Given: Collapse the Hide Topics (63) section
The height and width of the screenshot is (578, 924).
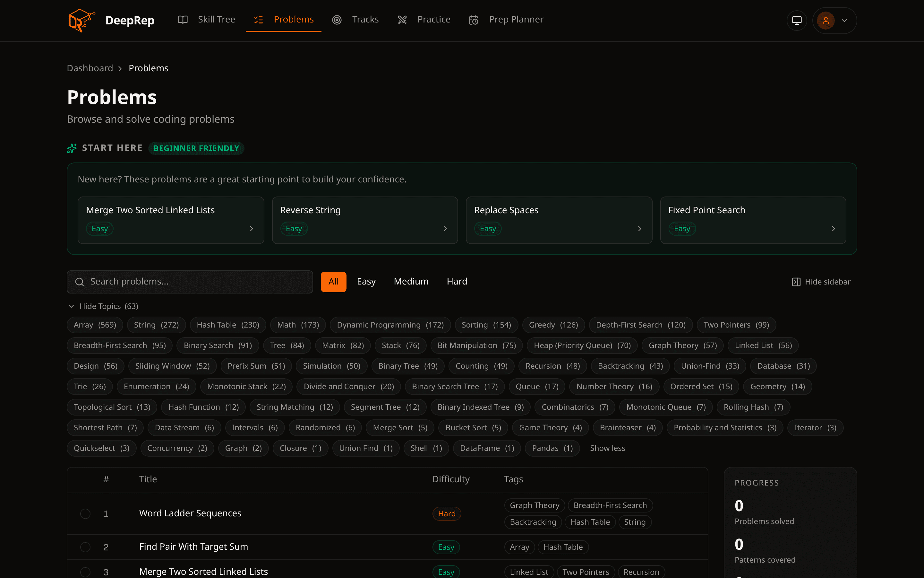Looking at the screenshot, I should click(x=103, y=306).
